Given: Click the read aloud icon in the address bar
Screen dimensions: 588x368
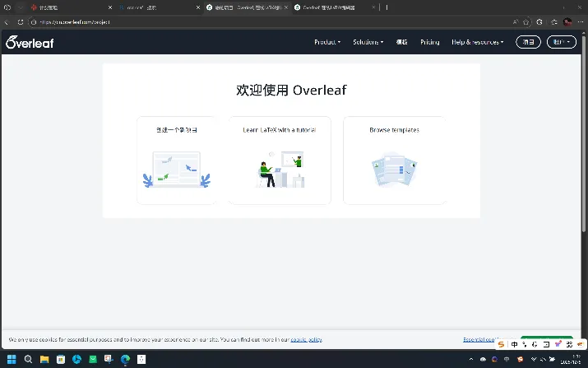Looking at the screenshot, I should point(516,21).
